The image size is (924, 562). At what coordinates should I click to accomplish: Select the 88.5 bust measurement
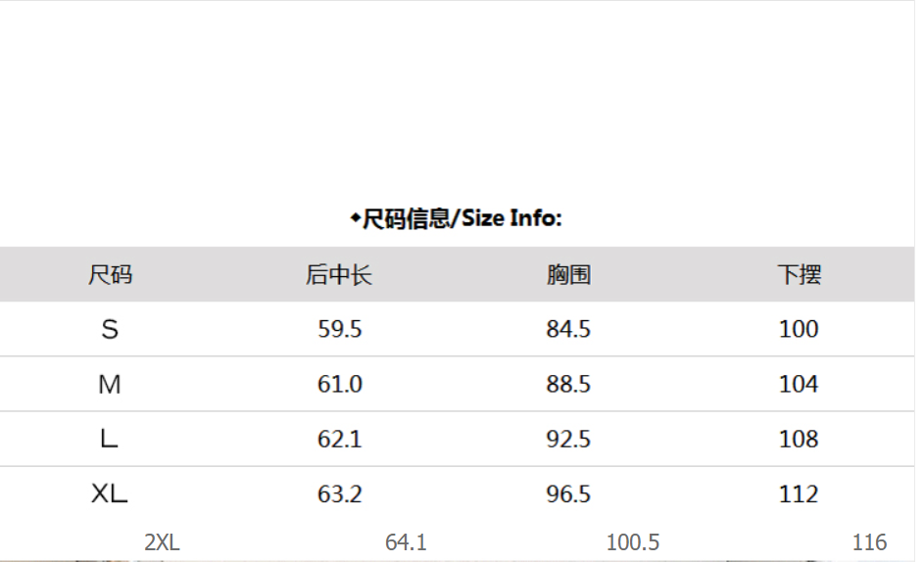point(568,385)
